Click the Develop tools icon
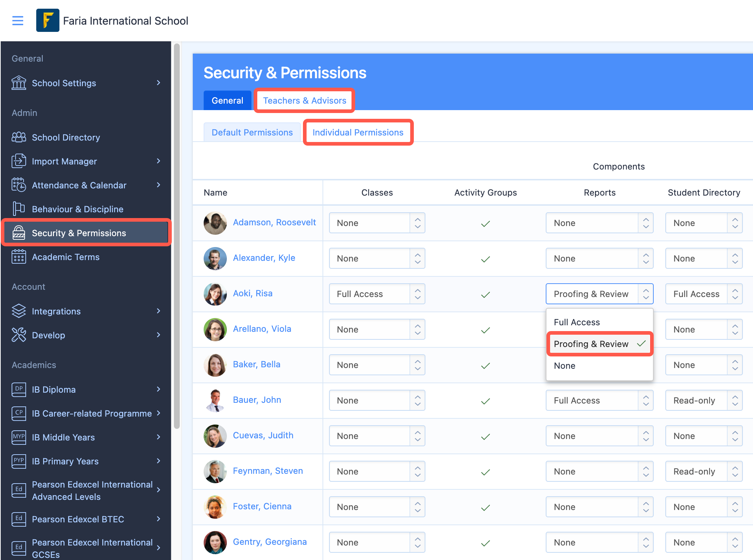Viewport: 753px width, 560px height. pos(19,335)
